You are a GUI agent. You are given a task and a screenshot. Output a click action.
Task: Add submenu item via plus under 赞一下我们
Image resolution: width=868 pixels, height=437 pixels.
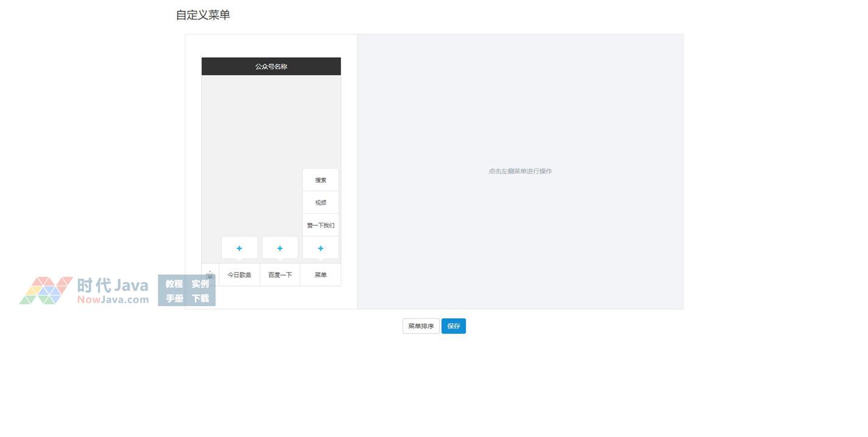[320, 248]
